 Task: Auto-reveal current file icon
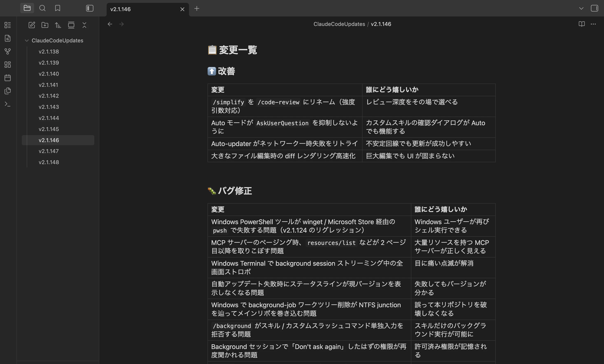pos(71,25)
